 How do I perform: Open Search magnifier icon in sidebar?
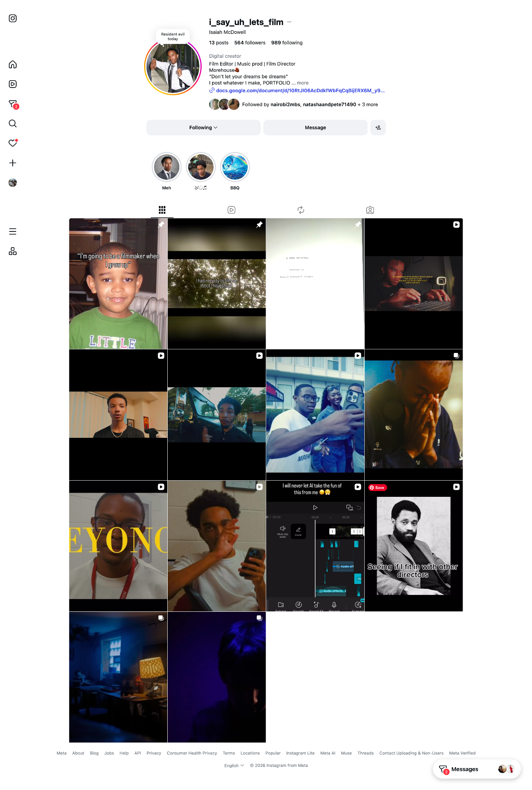point(13,123)
